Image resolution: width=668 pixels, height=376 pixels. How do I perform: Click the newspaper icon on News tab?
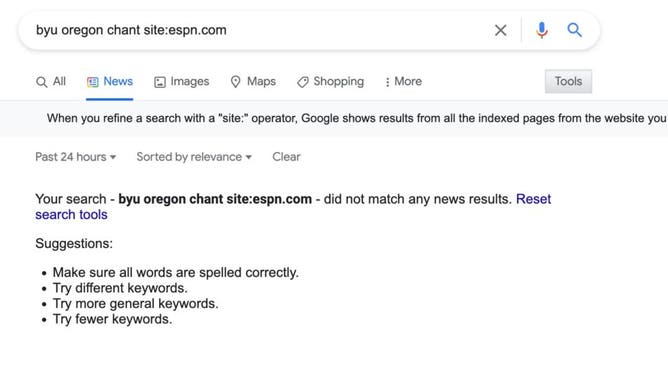(92, 82)
